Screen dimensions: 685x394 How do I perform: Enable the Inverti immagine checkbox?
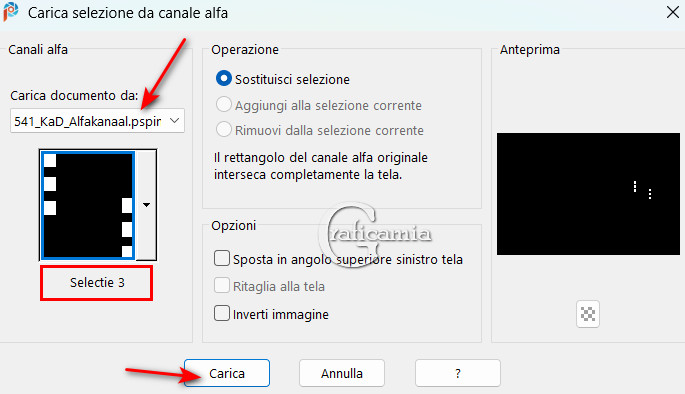tap(222, 314)
